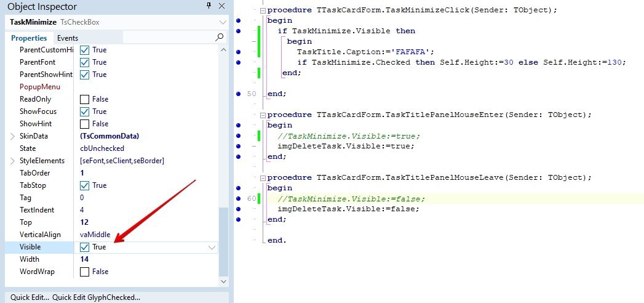The image size is (644, 303).
Task: Enable the ShowHint checkbox
Action: [x=85, y=124]
